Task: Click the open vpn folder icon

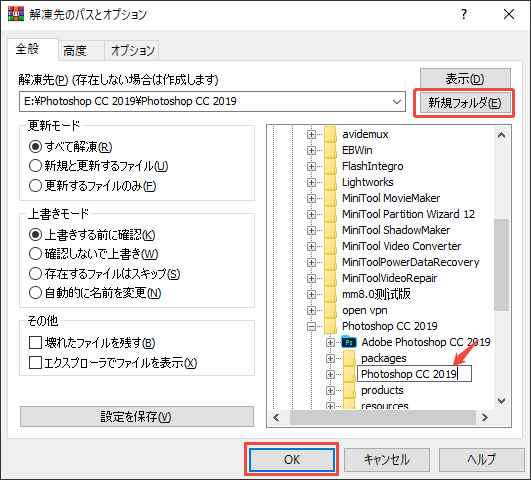Action: pyautogui.click(x=330, y=310)
